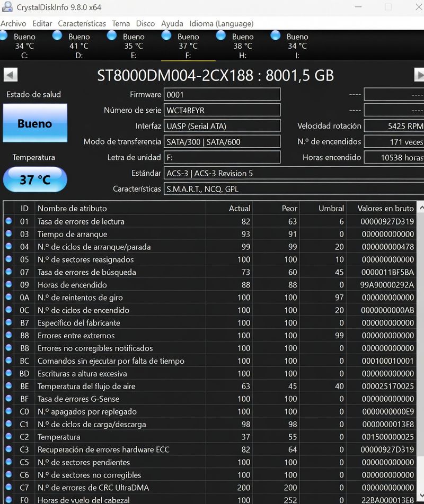Click status icon for errores de CRC UltraDMA
The image size is (424, 504).
pos(8,487)
